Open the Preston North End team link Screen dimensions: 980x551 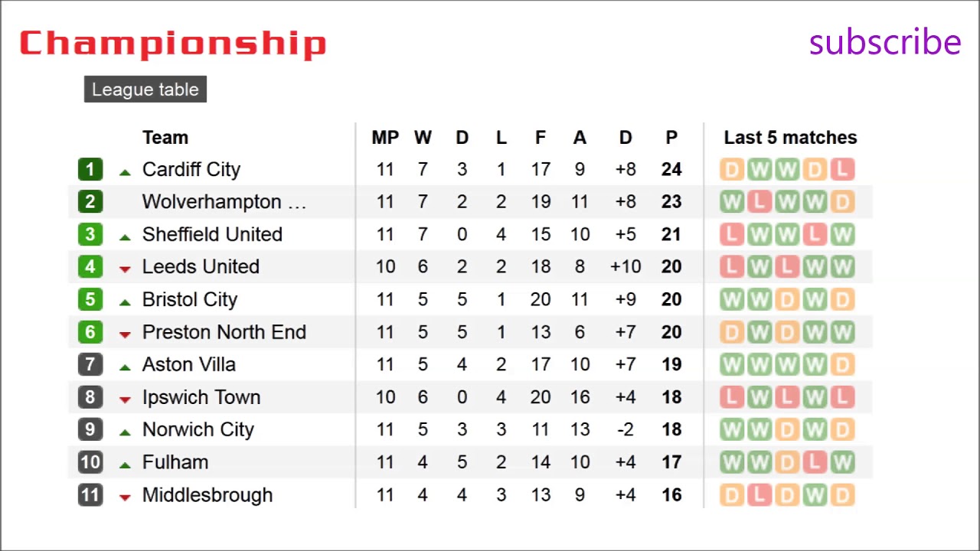pos(224,332)
